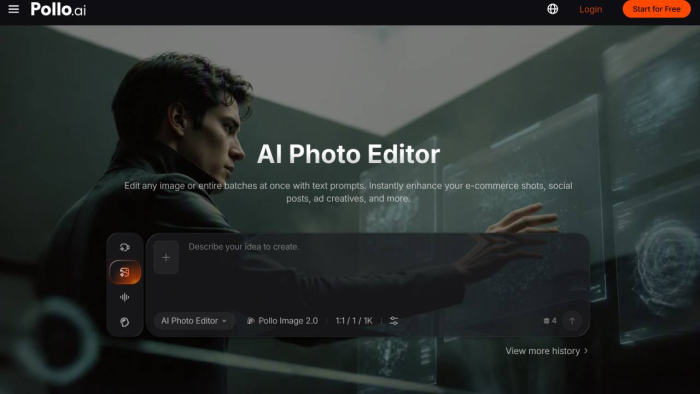This screenshot has height=394, width=700.
Task: Select the audio waveform sidebar icon
Action: (x=125, y=297)
